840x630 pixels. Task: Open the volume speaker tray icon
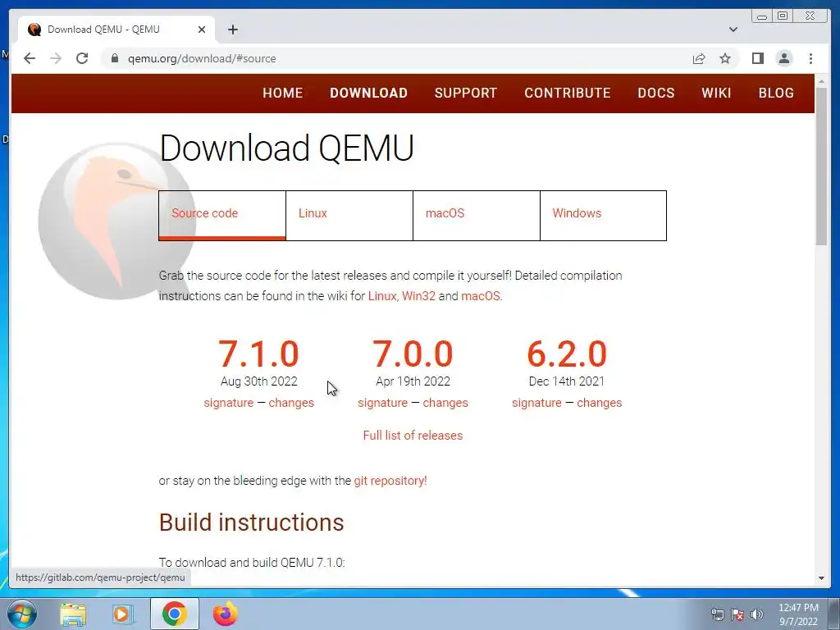click(x=756, y=614)
